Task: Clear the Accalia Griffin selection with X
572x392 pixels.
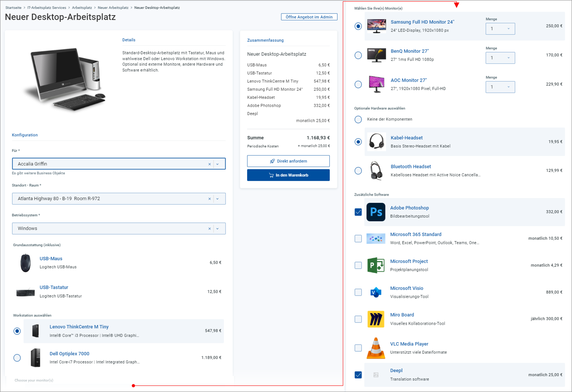Action: 210,164
